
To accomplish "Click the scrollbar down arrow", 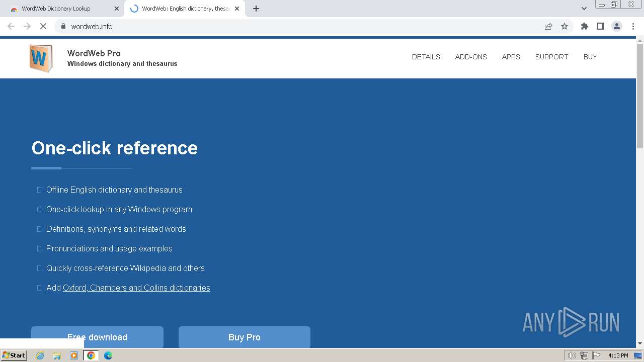I will point(640,344).
